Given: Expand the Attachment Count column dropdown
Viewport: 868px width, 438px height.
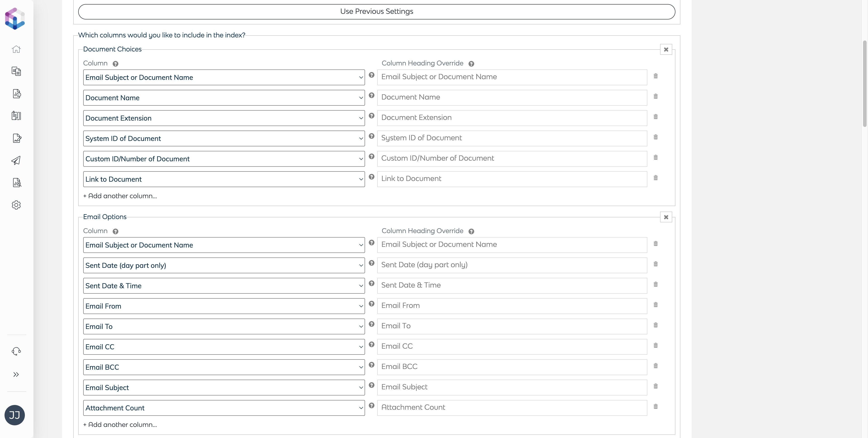Looking at the screenshot, I should 224,408.
